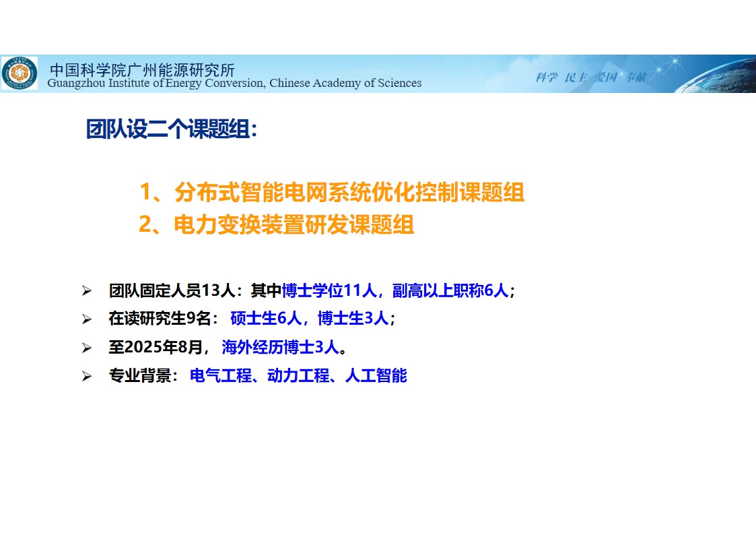Click the arrow bullet before 在读研究生9名
Viewport: 756px width, 535px height.
[x=86, y=319]
